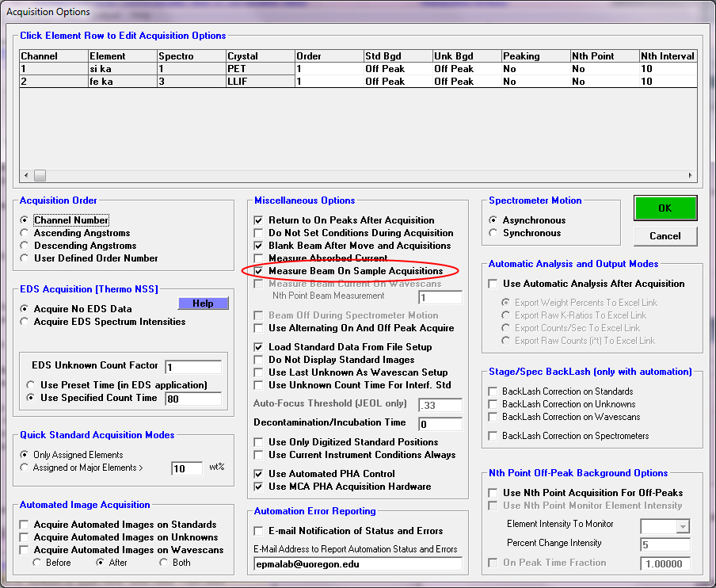Select Ascending Angstroms acquisition order

point(25,233)
